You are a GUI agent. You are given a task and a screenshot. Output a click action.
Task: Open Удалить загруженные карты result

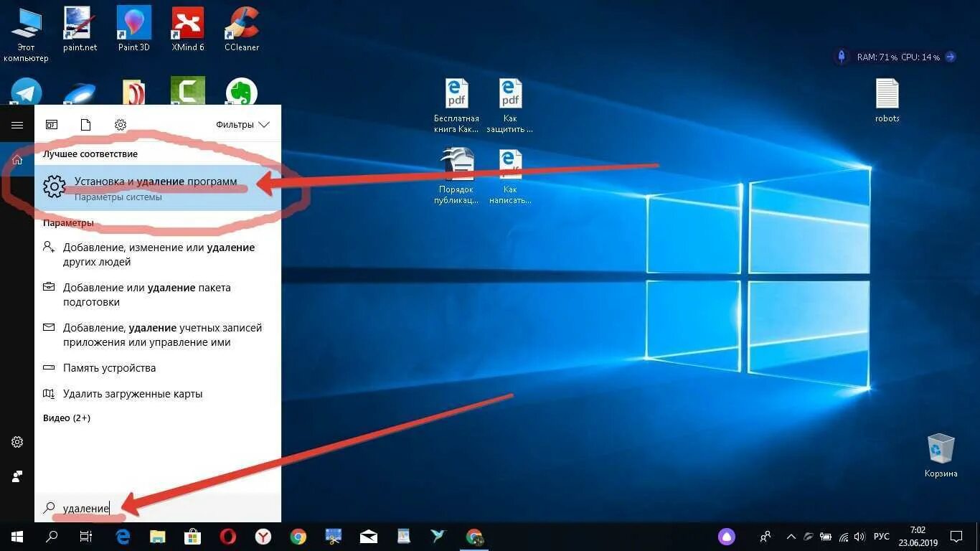(x=158, y=394)
